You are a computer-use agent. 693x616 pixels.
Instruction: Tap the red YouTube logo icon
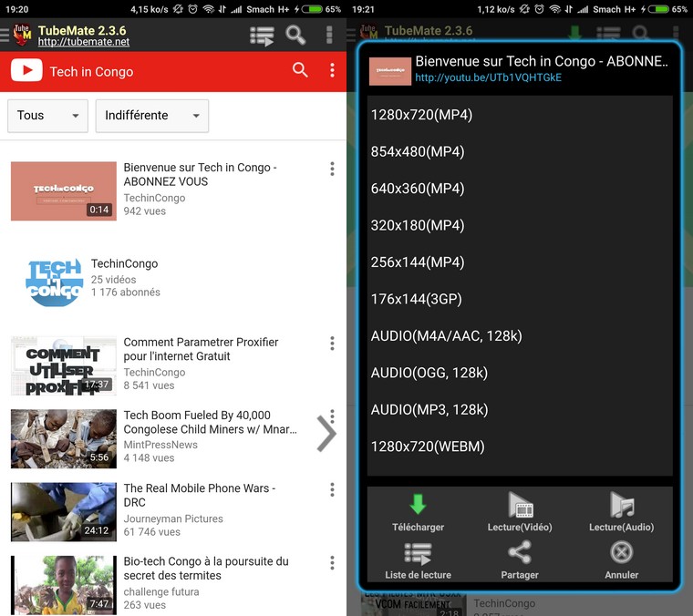pos(26,70)
